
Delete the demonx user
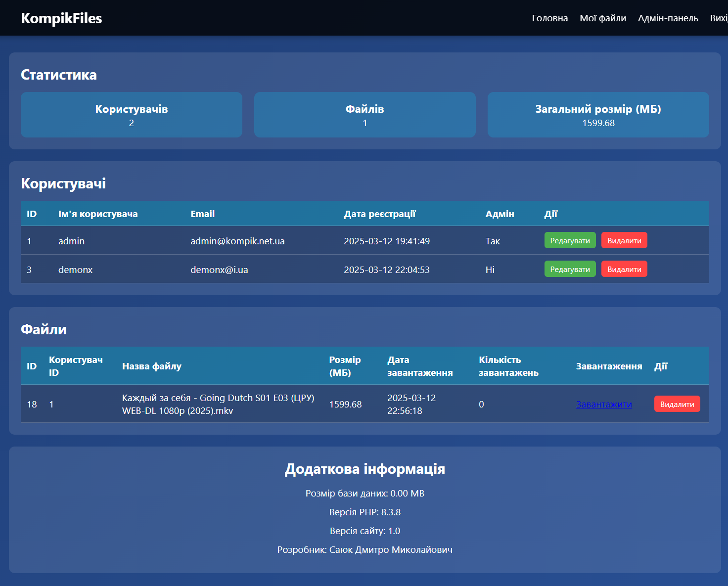(624, 270)
